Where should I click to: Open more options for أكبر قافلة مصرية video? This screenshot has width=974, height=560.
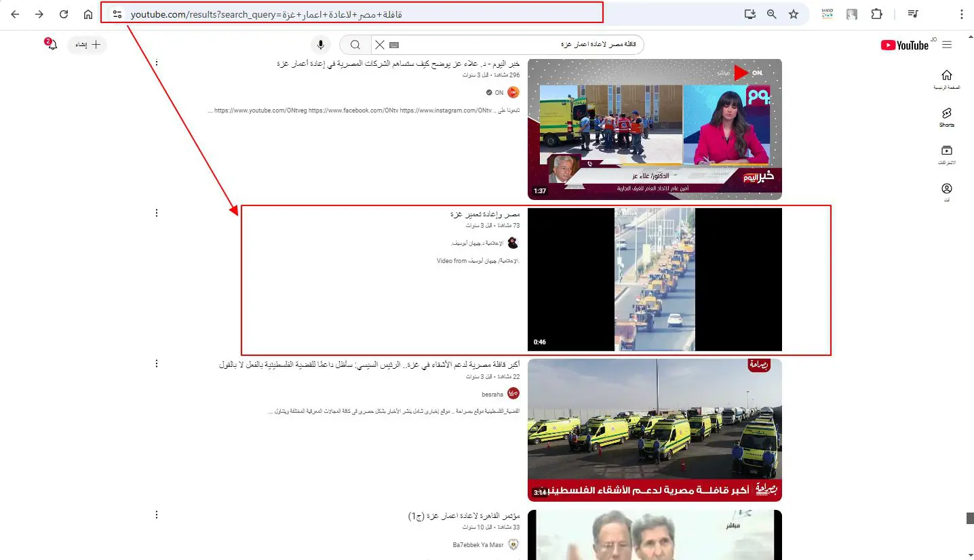(157, 363)
